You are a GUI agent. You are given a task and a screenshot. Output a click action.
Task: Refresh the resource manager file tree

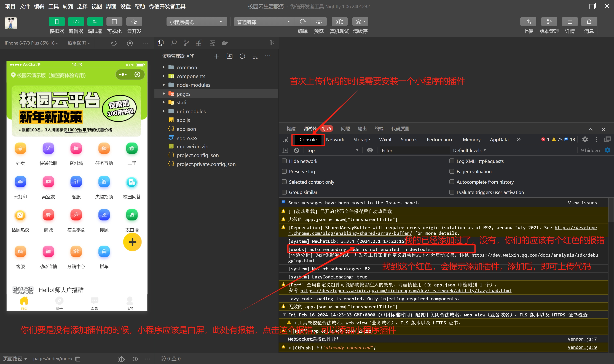point(242,56)
